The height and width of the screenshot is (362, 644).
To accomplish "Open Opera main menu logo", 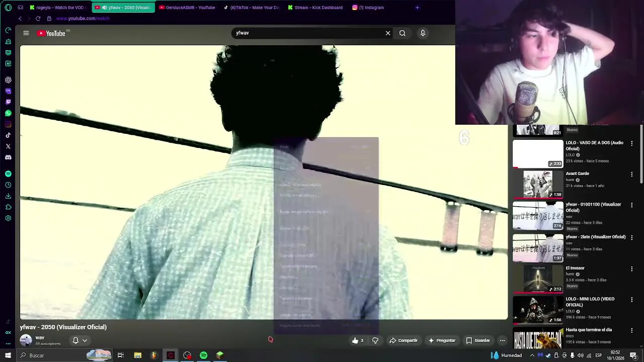I will (8, 8).
